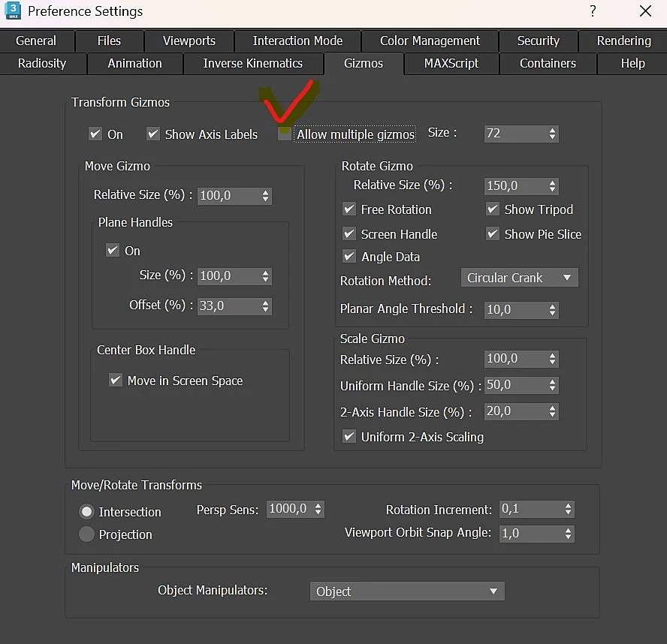This screenshot has width=667, height=644.
Task: Switch to the Animation tab
Action: 135,63
